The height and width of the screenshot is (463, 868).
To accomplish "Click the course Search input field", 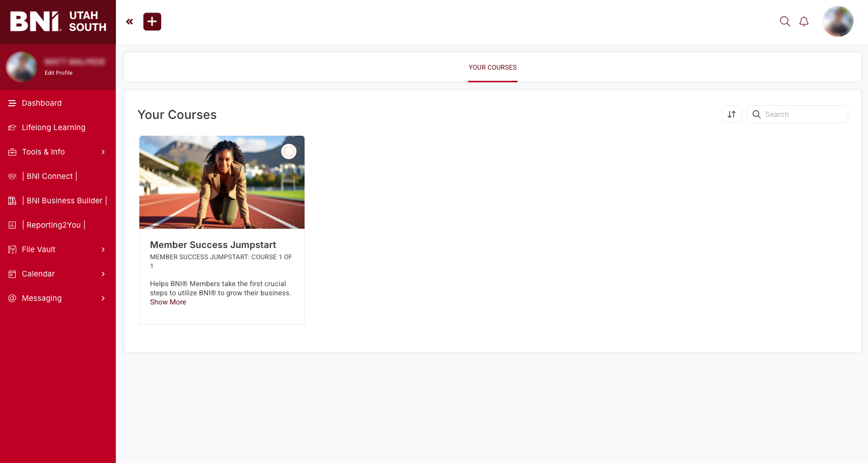I will pos(797,114).
